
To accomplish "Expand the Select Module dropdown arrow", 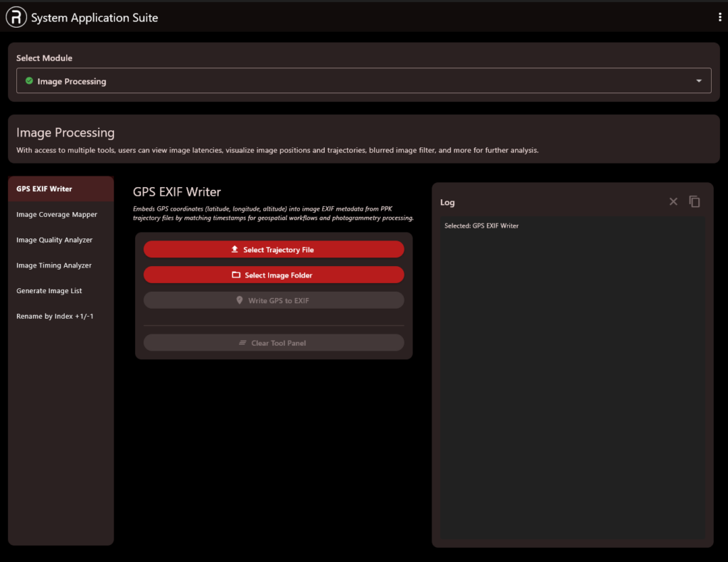I will point(699,81).
